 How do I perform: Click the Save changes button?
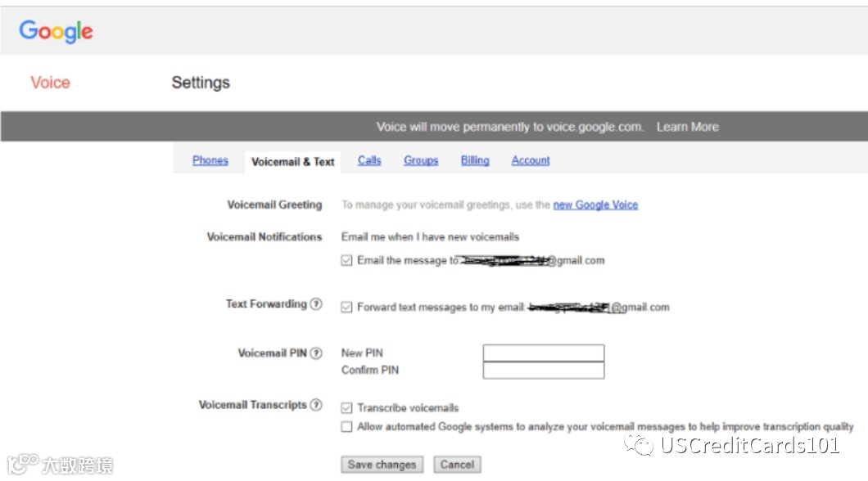tap(382, 465)
